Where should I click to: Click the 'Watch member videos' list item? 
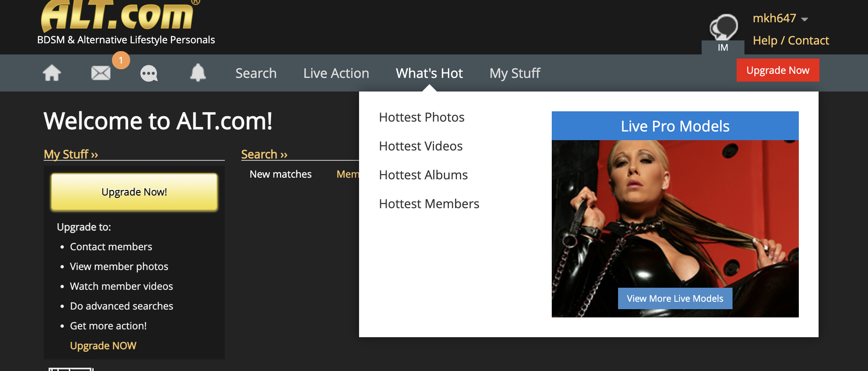pos(121,286)
